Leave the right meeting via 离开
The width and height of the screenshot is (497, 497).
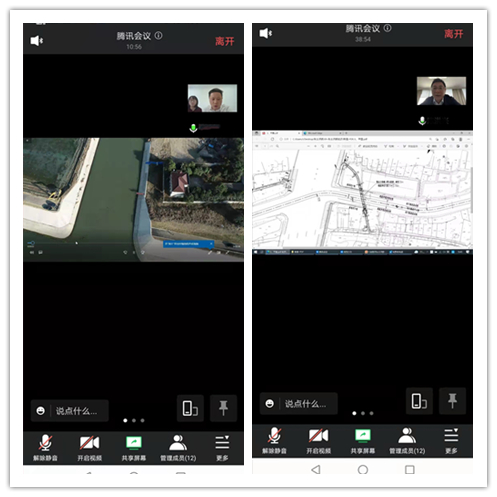point(453,34)
